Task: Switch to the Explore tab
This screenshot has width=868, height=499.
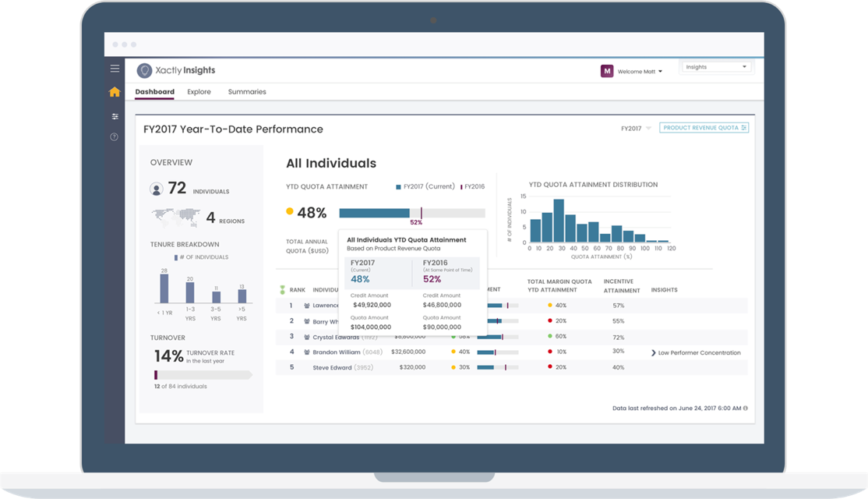Action: tap(199, 92)
